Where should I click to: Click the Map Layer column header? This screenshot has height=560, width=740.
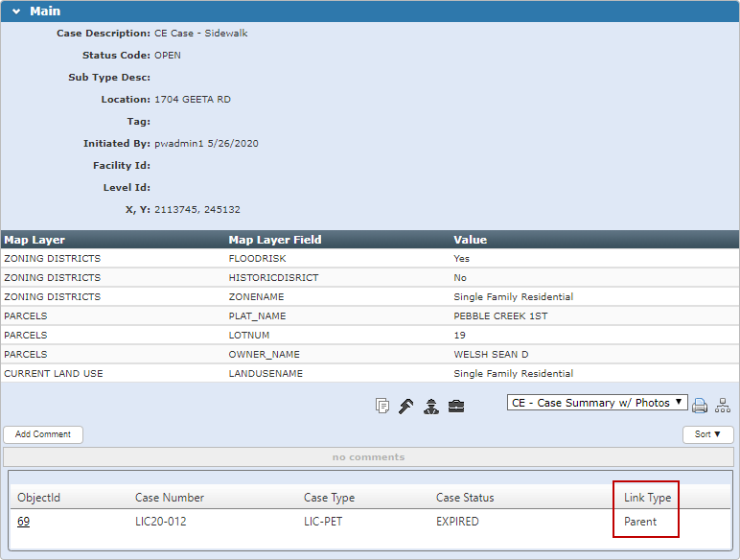pyautogui.click(x=35, y=240)
